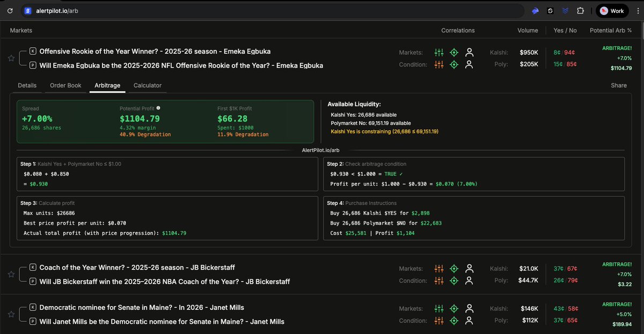Open Markets sliders icon in Janet Mills row
The height and width of the screenshot is (334, 644).
pyautogui.click(x=439, y=309)
